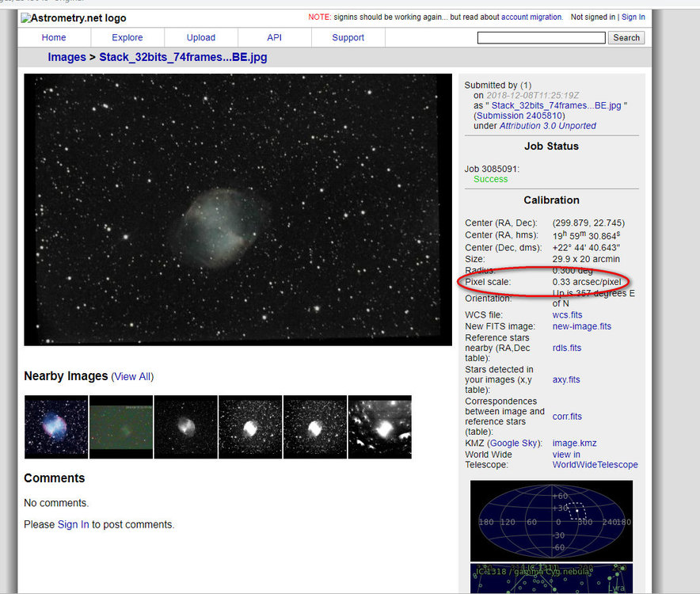Click the Astrometry.net logo image
This screenshot has width=700, height=594.
click(74, 18)
